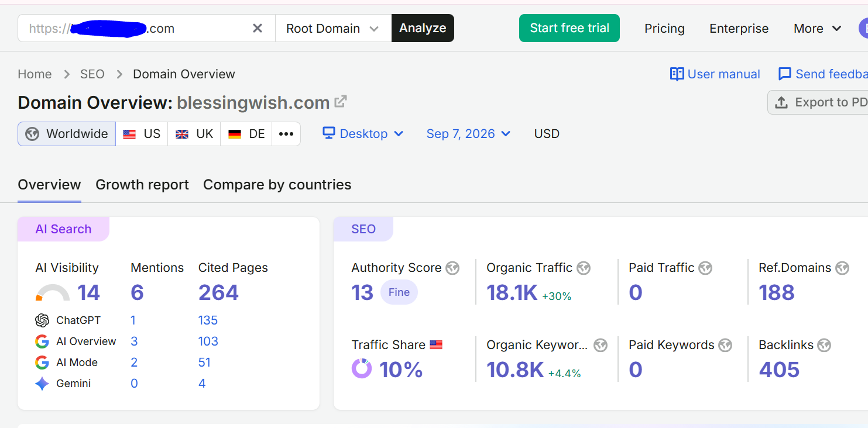Open the Organic Keywords value 10.8K

pos(515,370)
